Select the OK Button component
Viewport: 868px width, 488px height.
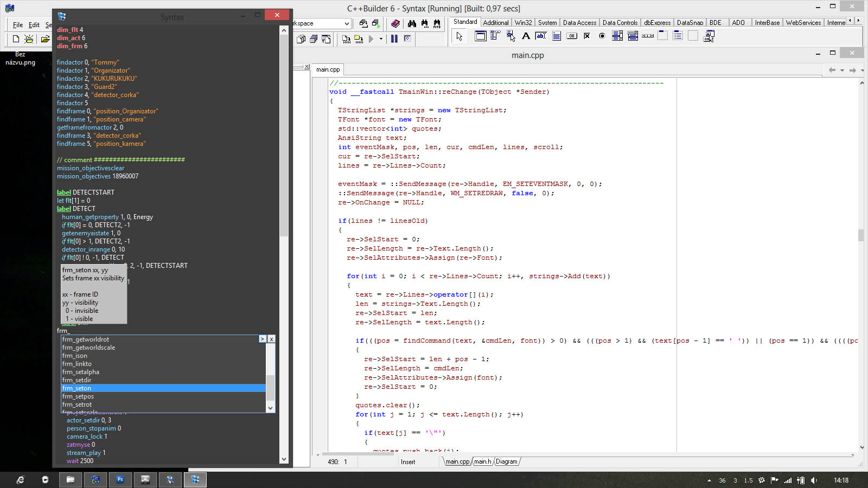point(572,36)
